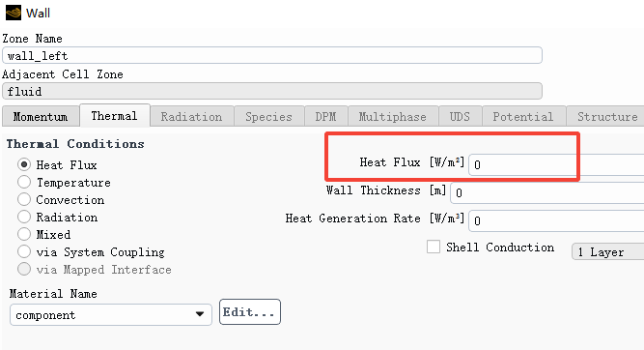Select Convection thermal condition
Screen dimensions: 644x350
point(24,199)
